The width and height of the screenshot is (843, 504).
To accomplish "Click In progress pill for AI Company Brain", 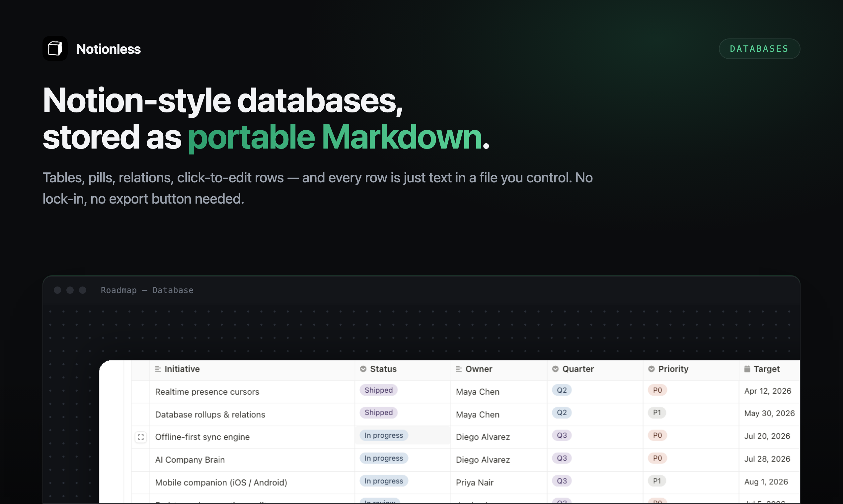I will [x=384, y=458].
